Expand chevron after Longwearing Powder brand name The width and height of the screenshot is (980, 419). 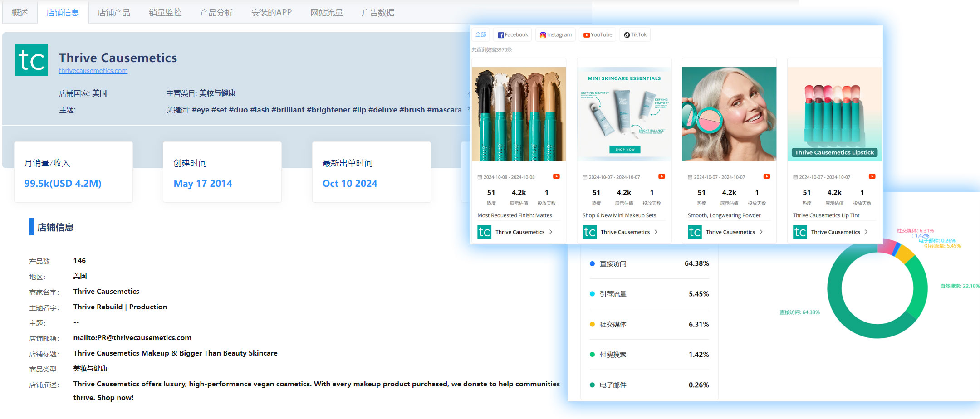coord(761,232)
